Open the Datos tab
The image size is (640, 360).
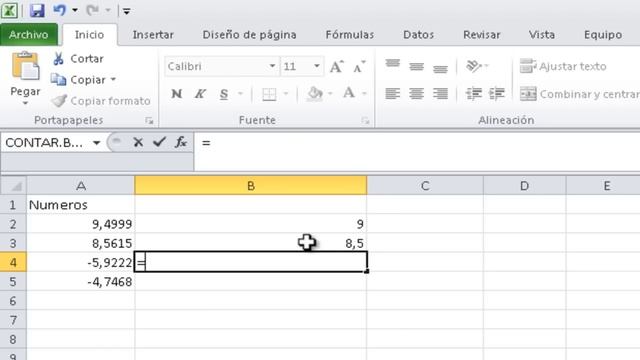pos(418,35)
